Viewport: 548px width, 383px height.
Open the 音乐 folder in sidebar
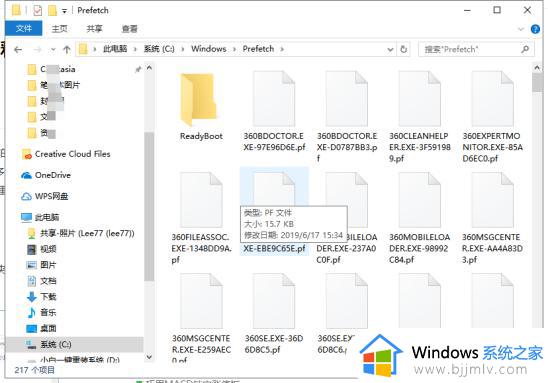(x=42, y=312)
